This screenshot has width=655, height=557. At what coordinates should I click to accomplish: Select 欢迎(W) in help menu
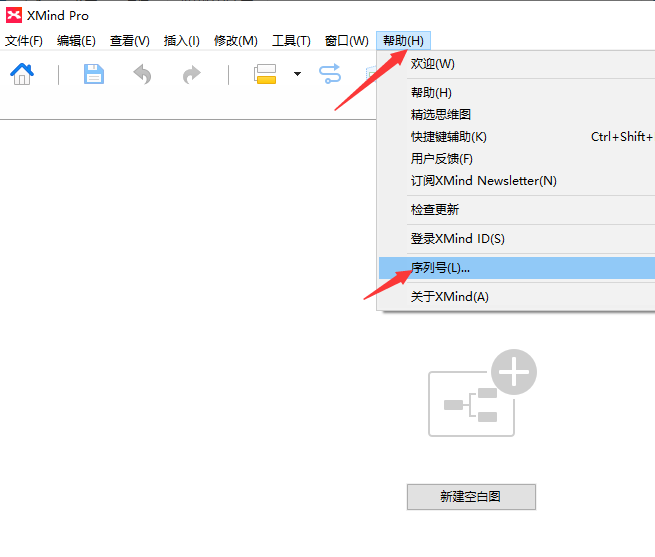pyautogui.click(x=517, y=64)
